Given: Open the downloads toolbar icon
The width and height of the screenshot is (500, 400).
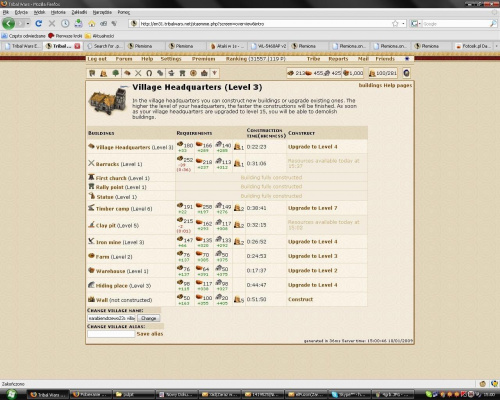Looking at the screenshot, I should click(x=78, y=23).
